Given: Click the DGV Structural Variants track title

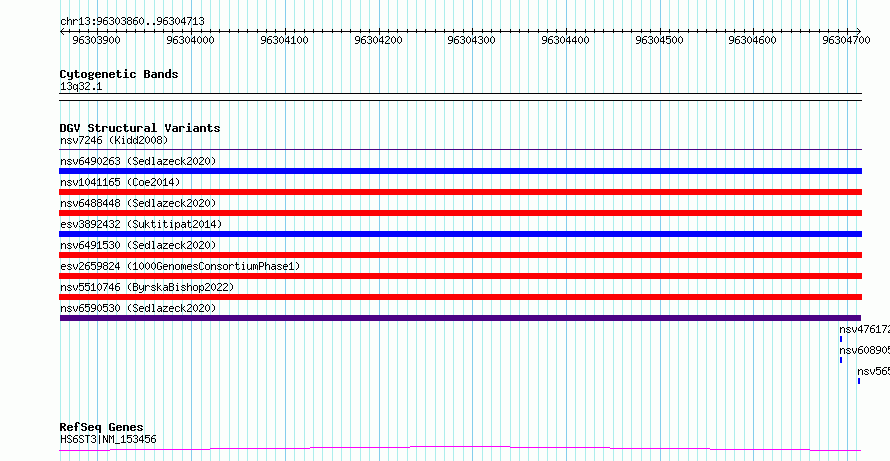Looking at the screenshot, I should tap(140, 128).
